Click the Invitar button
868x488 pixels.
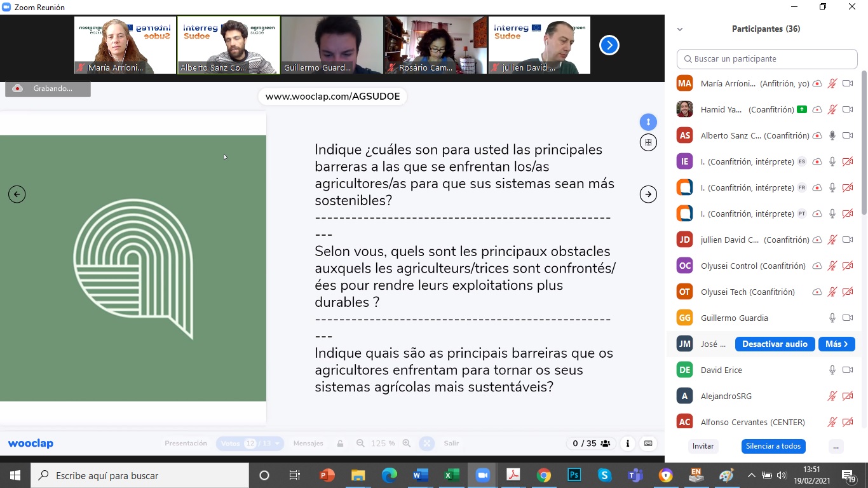[x=703, y=446]
